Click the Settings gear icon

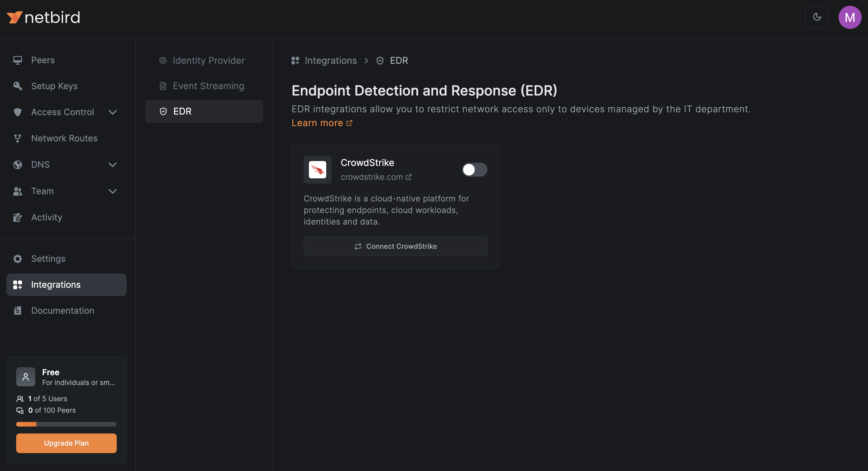tap(18, 259)
